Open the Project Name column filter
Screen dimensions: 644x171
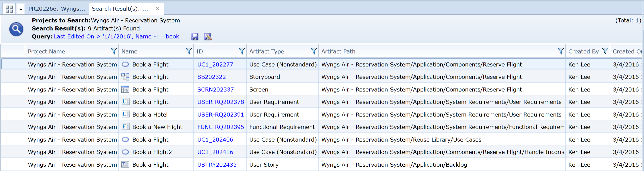(114, 51)
